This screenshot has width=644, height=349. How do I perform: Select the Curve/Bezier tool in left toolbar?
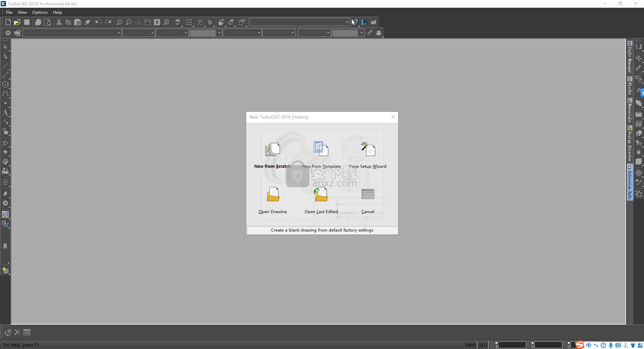pyautogui.click(x=5, y=94)
